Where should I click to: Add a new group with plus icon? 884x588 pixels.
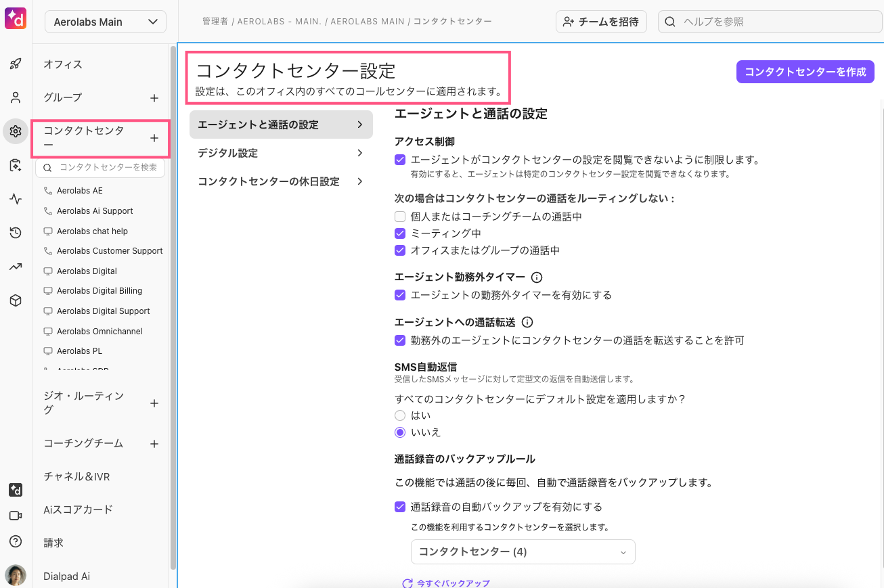tap(154, 98)
